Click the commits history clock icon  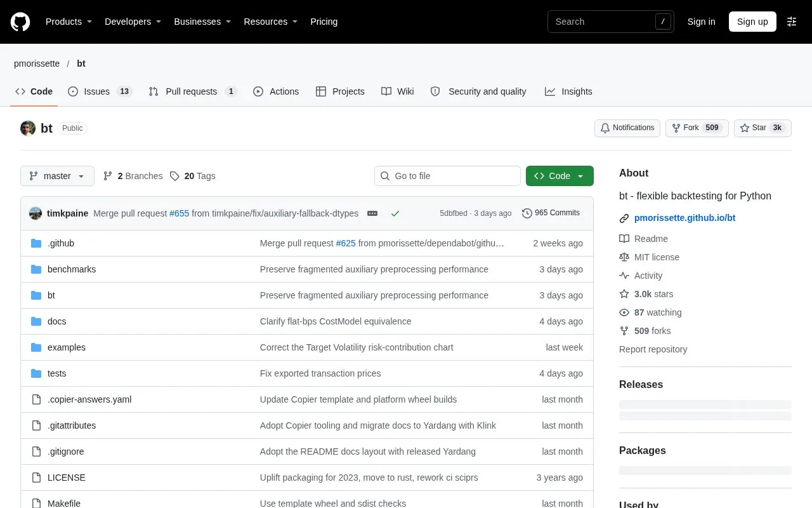tap(527, 213)
